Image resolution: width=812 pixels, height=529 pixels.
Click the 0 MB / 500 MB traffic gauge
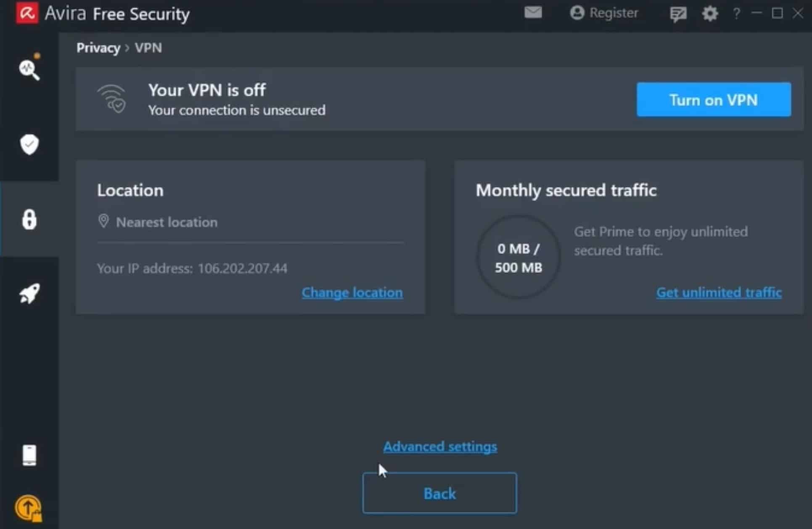click(x=518, y=258)
